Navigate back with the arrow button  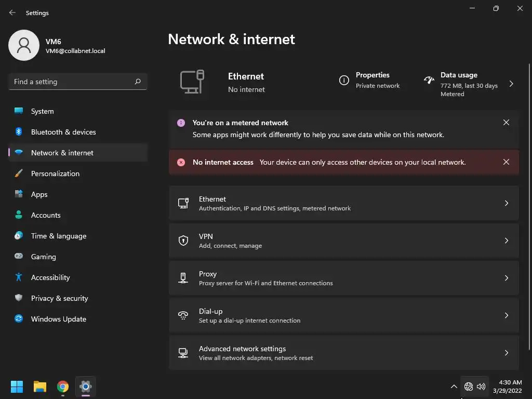(12, 13)
